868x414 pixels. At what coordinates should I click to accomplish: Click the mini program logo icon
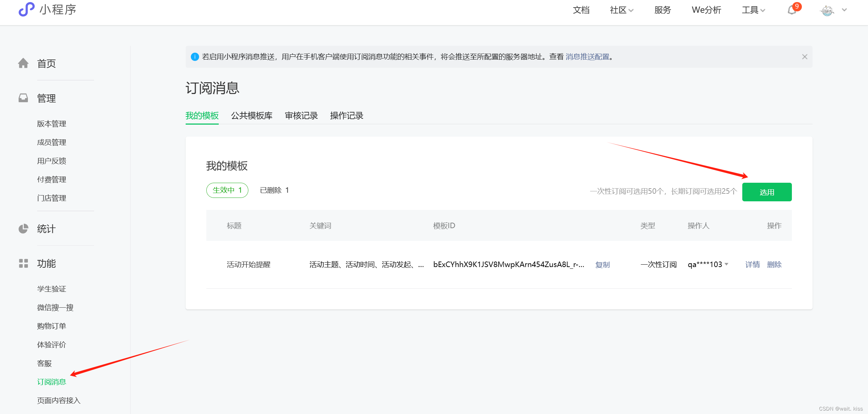[x=26, y=9]
